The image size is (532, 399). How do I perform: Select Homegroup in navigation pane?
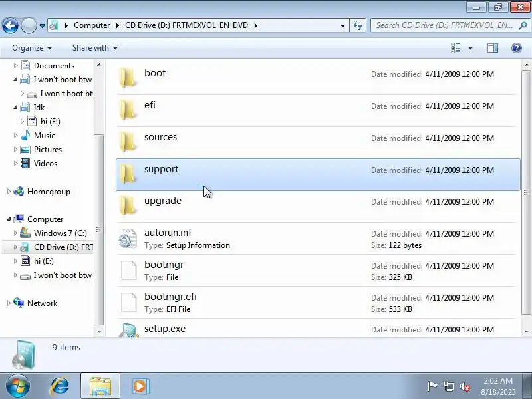coord(49,192)
